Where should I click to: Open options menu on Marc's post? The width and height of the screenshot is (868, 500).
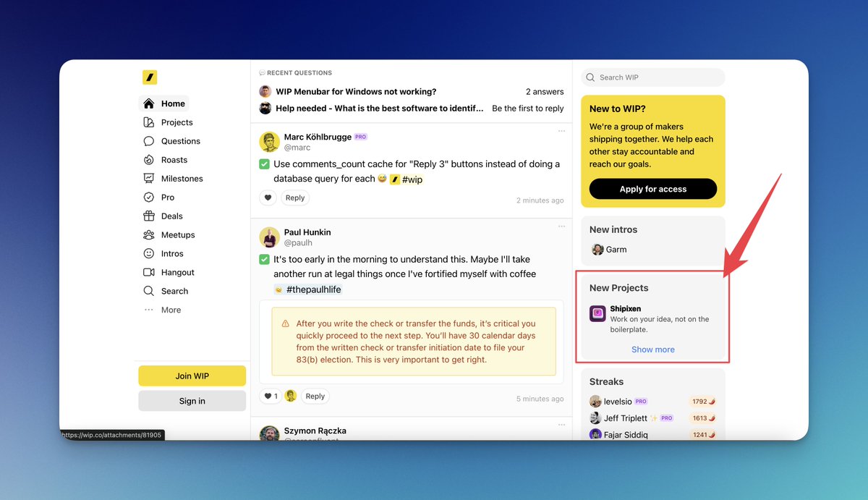(x=561, y=131)
